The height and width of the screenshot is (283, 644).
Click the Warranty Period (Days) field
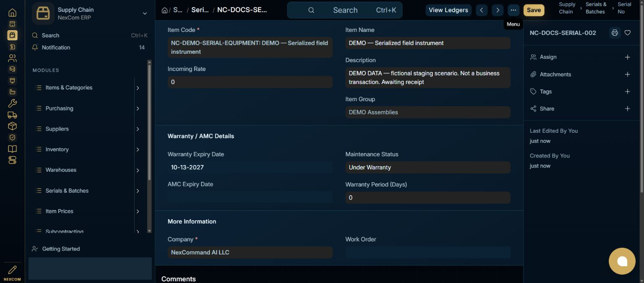(428, 197)
